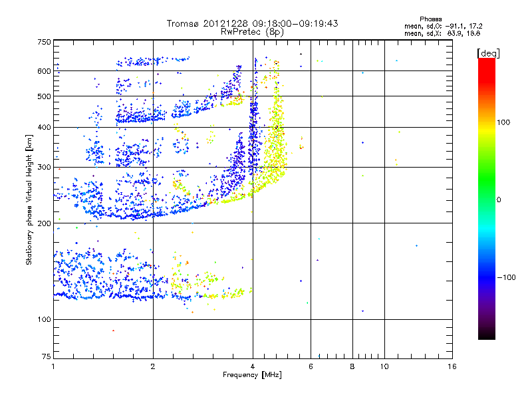Pick the black bottom of the phase colorbar
This screenshot has height=399, width=532.
(x=487, y=336)
